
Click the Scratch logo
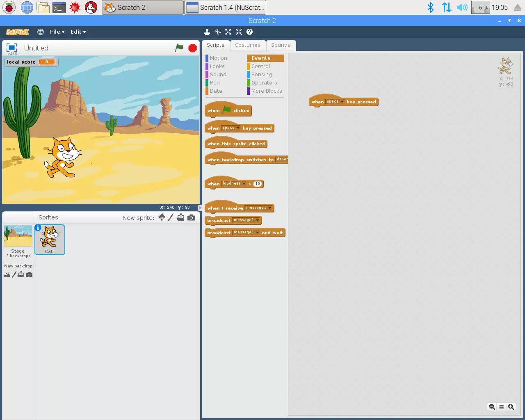pyautogui.click(x=17, y=32)
